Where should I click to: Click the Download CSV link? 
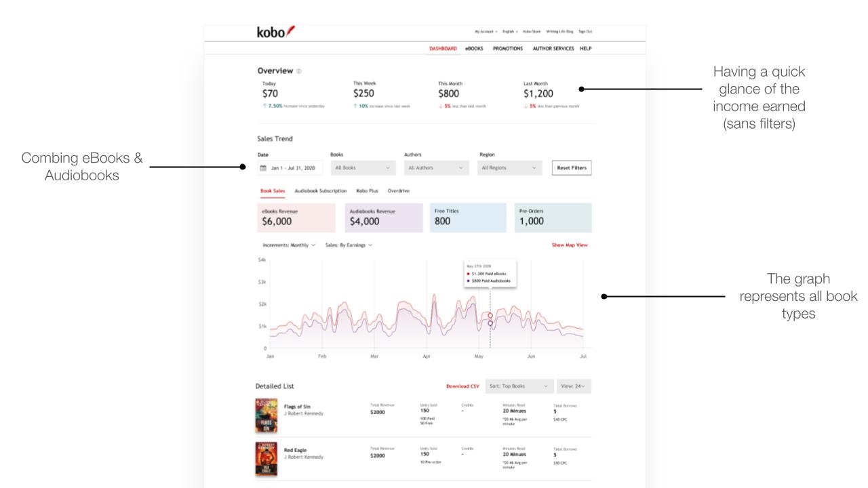point(462,386)
